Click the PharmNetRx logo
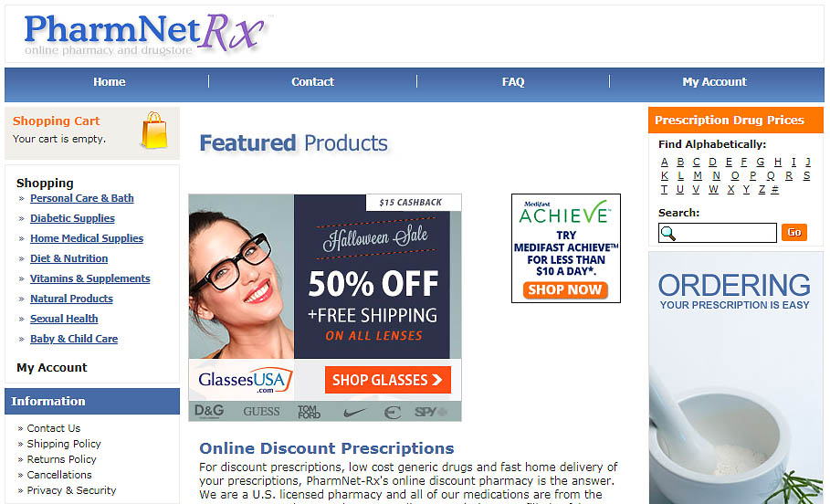 coord(144,35)
